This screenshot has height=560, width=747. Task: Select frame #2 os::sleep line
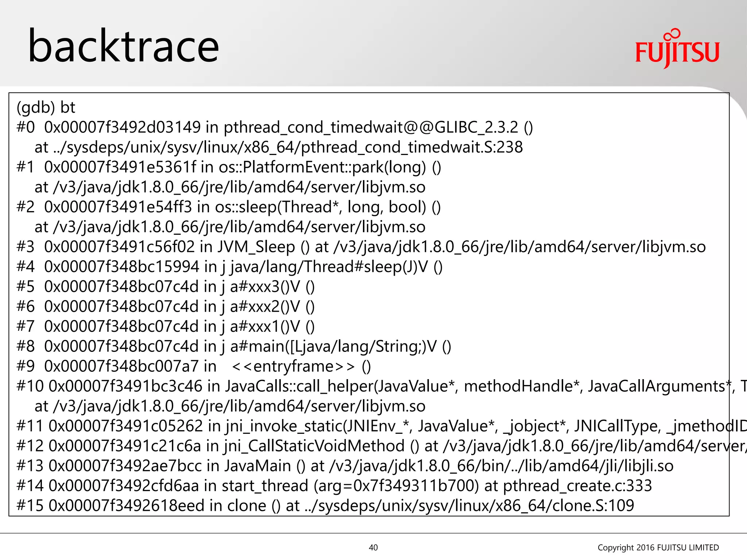[229, 207]
